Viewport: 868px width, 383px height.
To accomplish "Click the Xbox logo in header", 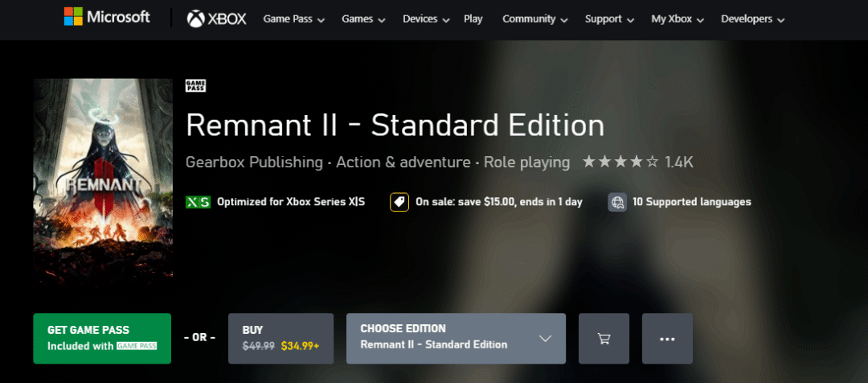I will pyautogui.click(x=216, y=19).
